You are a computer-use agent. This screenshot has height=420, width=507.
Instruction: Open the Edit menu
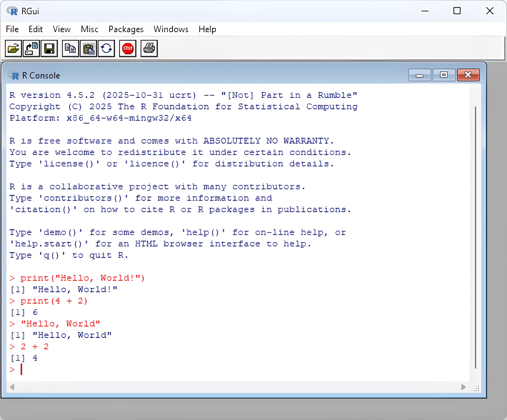tap(36, 29)
